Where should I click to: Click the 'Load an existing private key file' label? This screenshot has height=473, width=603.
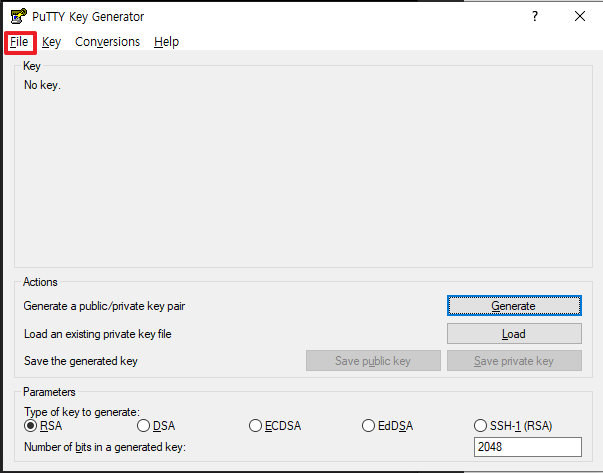[x=98, y=334]
